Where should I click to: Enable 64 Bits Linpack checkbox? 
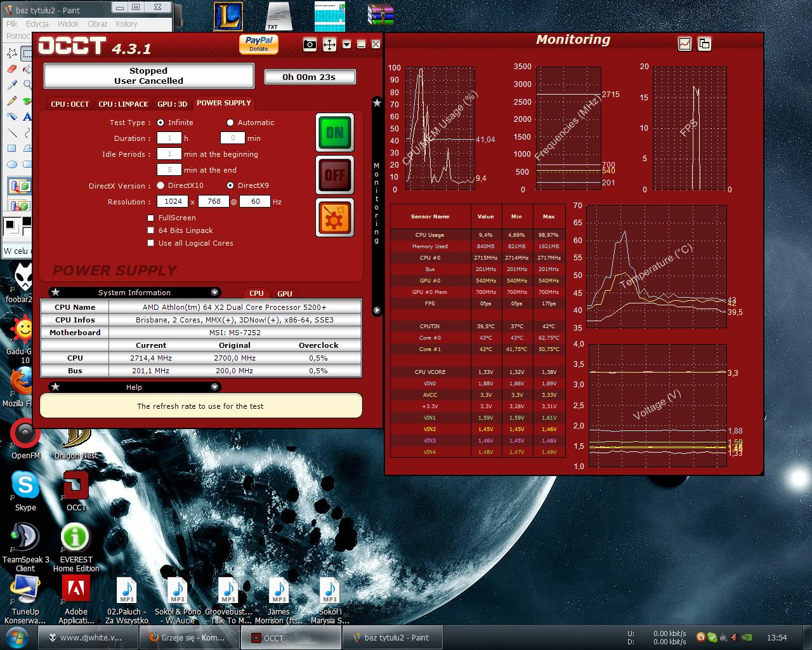[151, 230]
